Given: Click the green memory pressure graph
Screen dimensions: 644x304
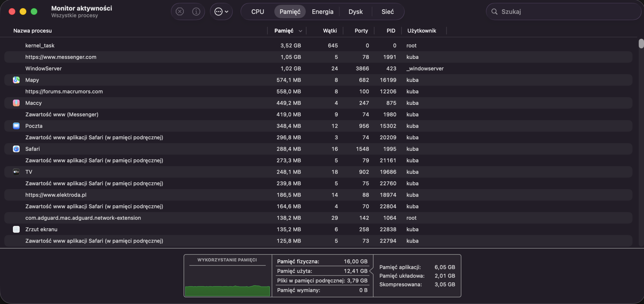Looking at the screenshot, I should click(227, 290).
